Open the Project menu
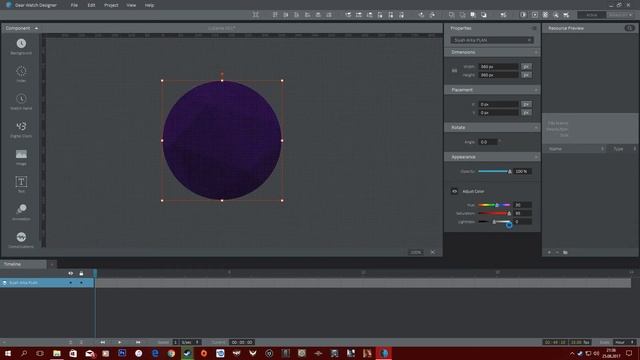 [x=111, y=5]
